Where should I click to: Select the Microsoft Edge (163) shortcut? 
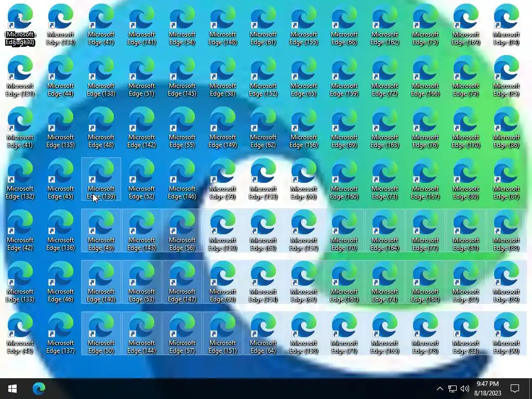tap(385, 127)
